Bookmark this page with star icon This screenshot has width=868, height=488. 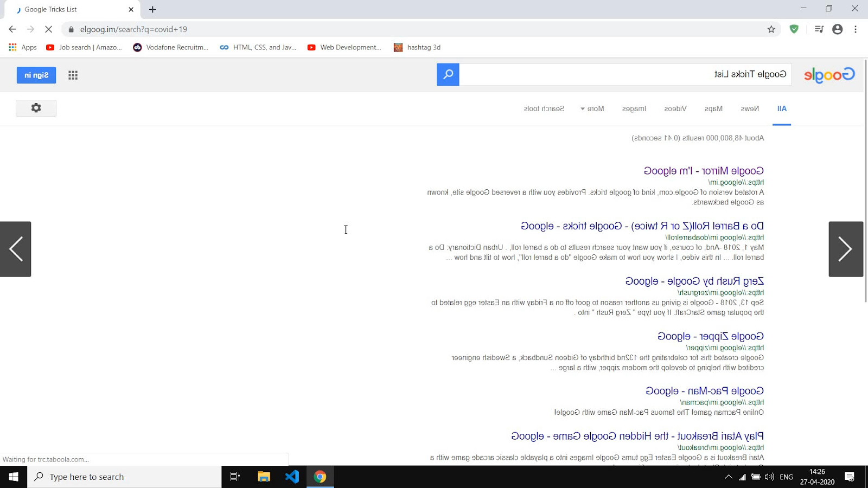771,29
